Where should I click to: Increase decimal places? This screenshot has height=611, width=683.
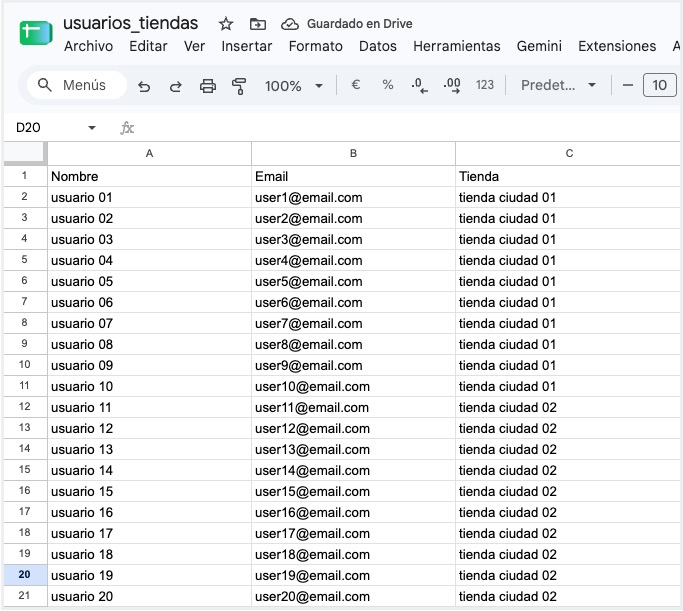click(452, 85)
